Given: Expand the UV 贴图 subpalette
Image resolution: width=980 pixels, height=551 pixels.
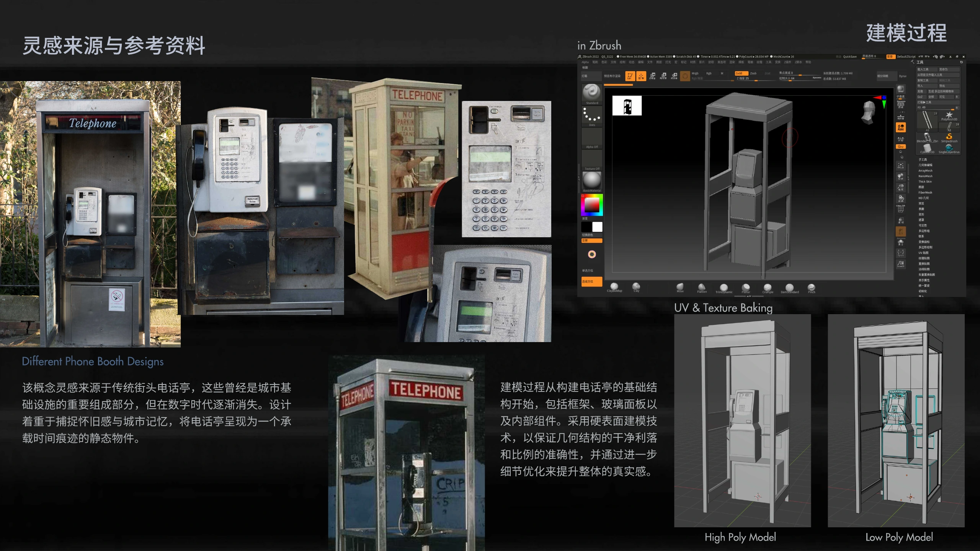Looking at the screenshot, I should (x=923, y=253).
